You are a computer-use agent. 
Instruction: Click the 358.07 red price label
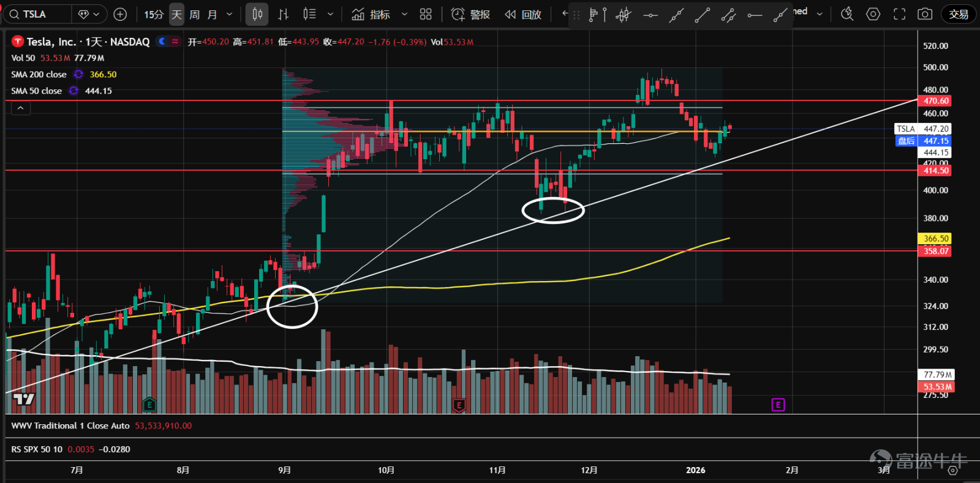click(x=935, y=251)
